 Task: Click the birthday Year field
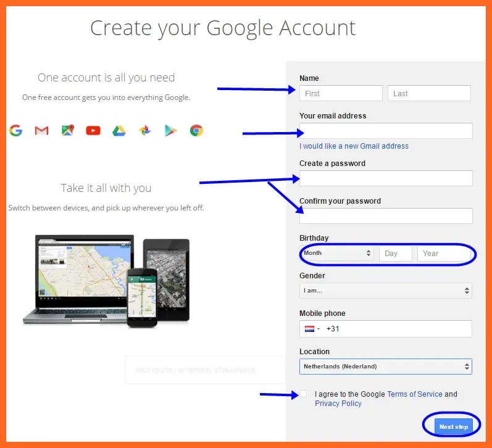[x=444, y=253]
